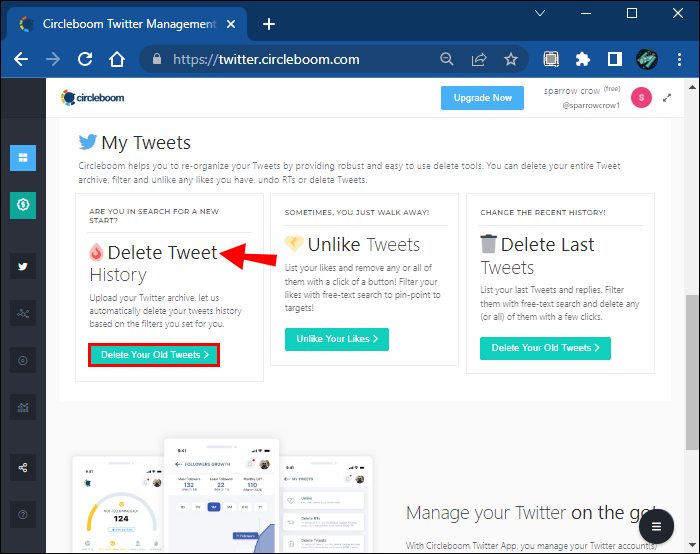Open a new browser tab

click(x=269, y=24)
